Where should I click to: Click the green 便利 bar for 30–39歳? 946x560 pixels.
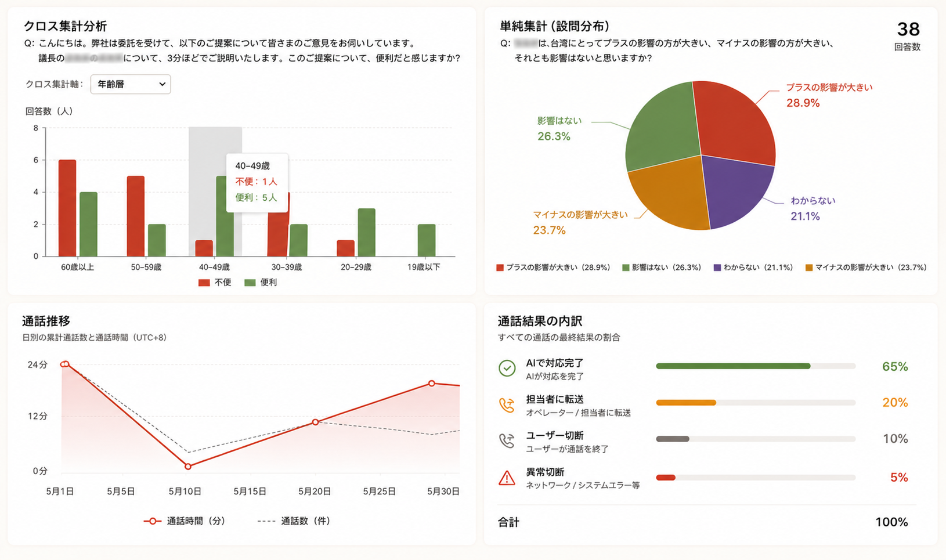click(298, 240)
